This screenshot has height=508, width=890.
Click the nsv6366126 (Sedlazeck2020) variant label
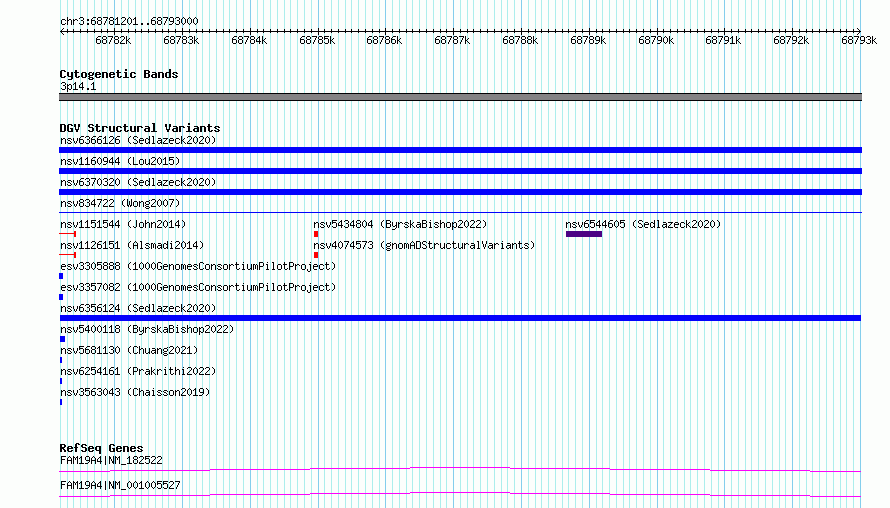pos(138,140)
